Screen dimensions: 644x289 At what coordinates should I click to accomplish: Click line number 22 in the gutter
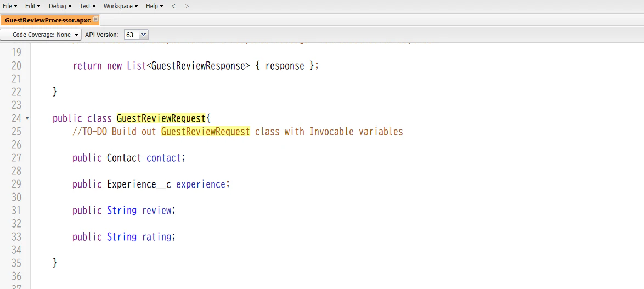(x=16, y=92)
